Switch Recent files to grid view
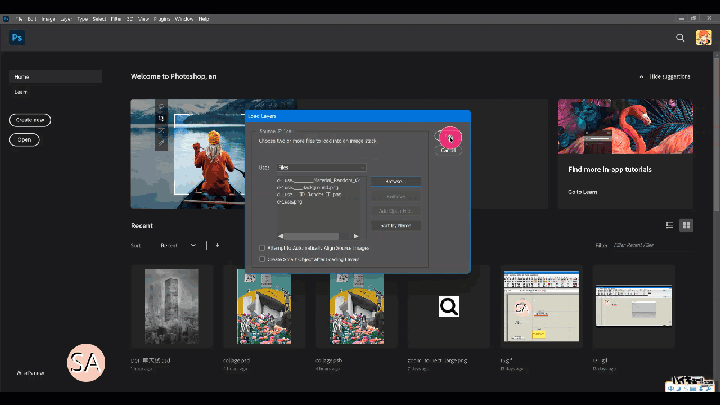Screen dimensions: 720x405 tap(686, 225)
